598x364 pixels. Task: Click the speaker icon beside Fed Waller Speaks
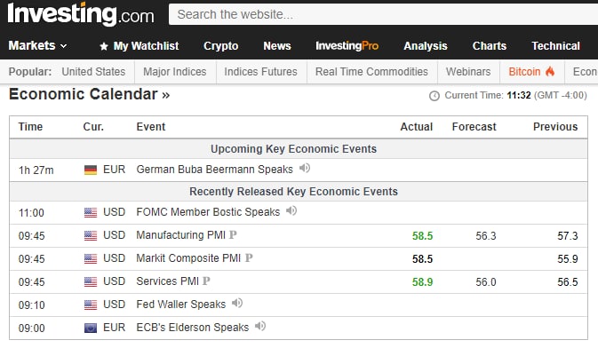point(237,303)
